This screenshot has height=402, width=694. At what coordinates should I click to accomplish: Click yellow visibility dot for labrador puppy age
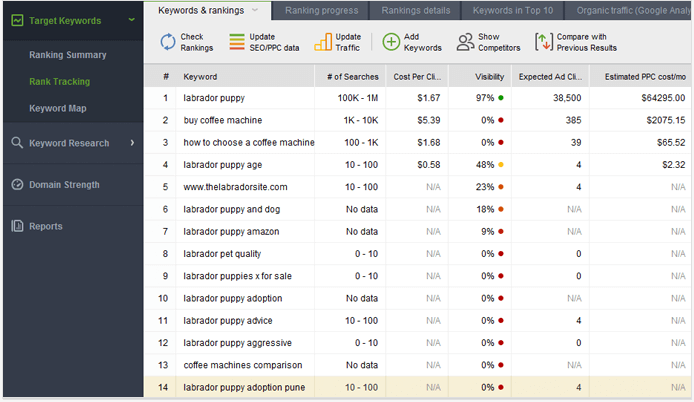(x=501, y=165)
